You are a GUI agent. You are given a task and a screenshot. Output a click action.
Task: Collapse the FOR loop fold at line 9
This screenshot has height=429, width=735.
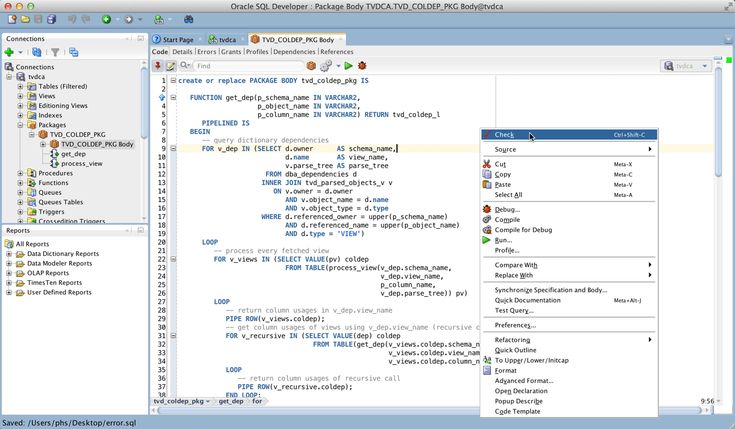click(x=173, y=149)
